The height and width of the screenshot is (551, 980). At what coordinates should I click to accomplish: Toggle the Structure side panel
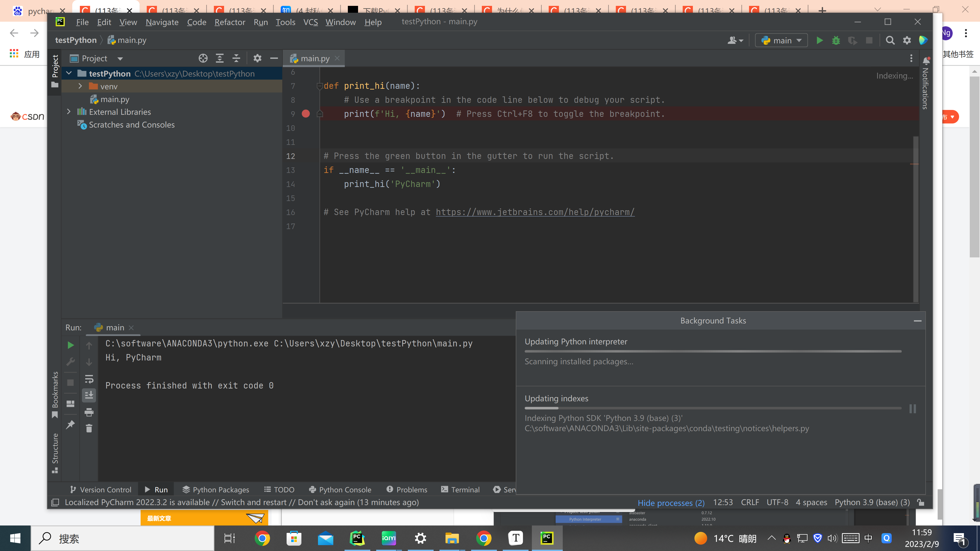point(55,453)
